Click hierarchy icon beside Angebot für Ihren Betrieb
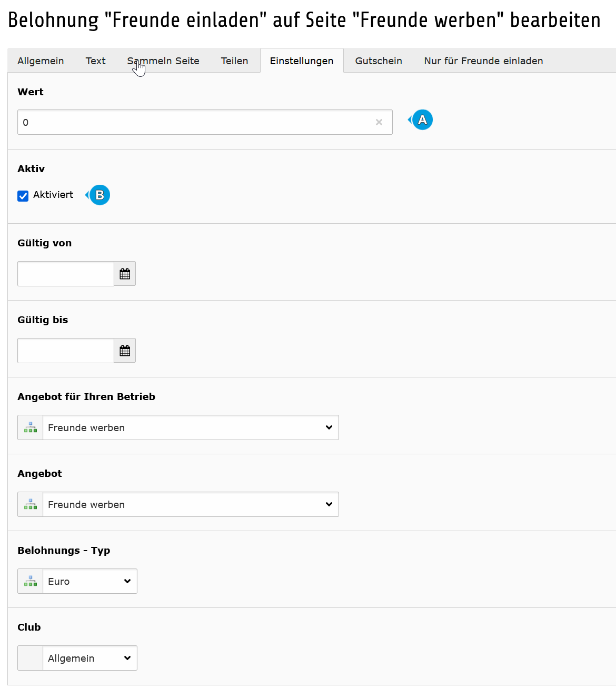The height and width of the screenshot is (698, 616). [31, 427]
